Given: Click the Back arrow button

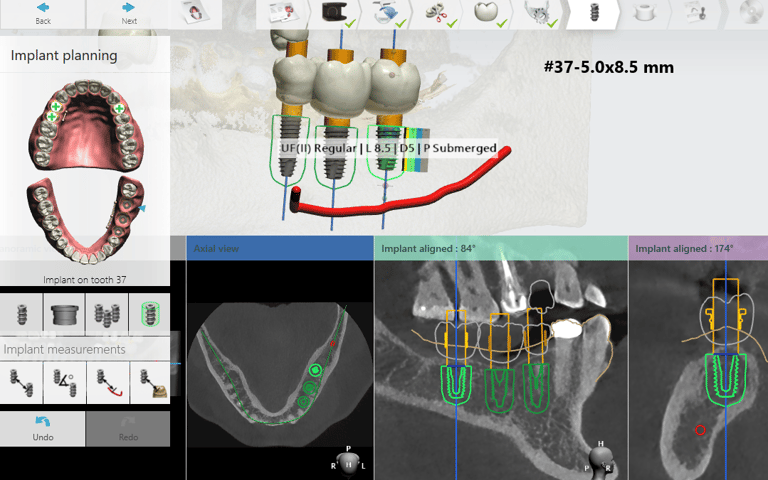Looking at the screenshot, I should tap(43, 14).
